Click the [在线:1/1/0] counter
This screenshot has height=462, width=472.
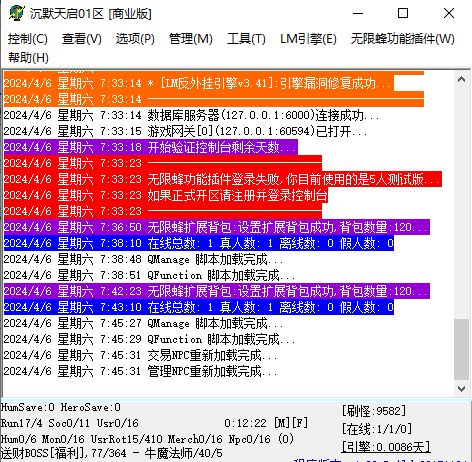(x=377, y=429)
